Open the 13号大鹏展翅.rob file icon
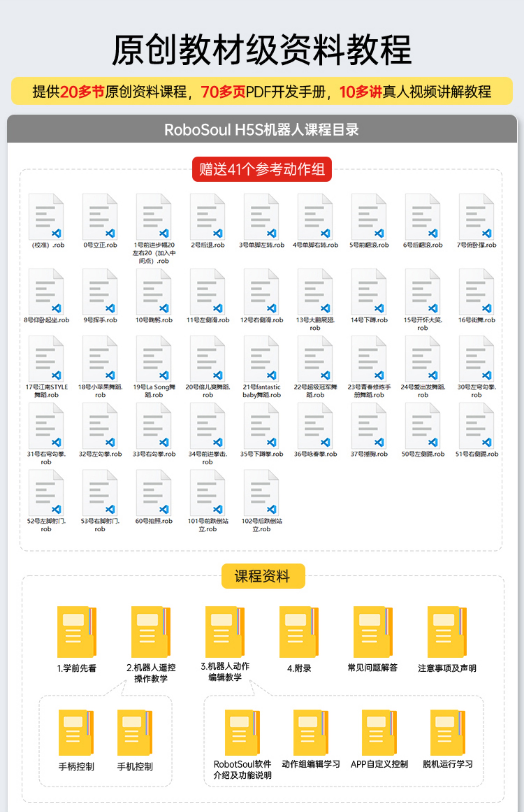The image size is (524, 812). [315, 292]
